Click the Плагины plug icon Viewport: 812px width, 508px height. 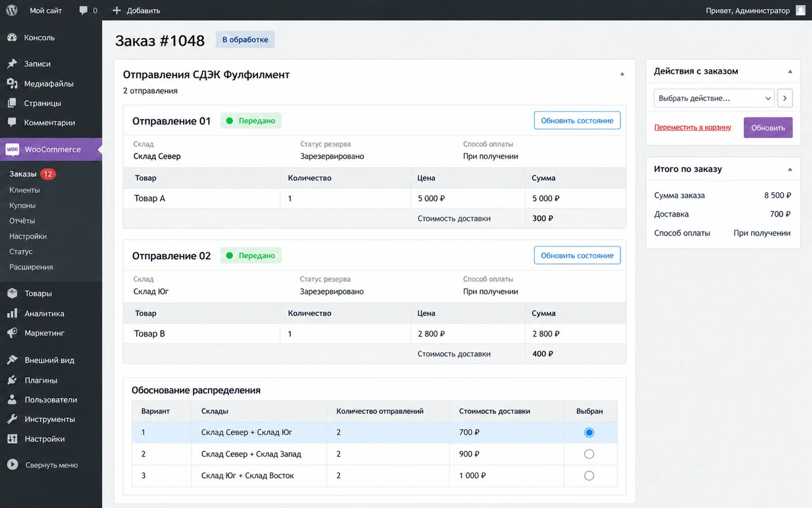click(12, 380)
